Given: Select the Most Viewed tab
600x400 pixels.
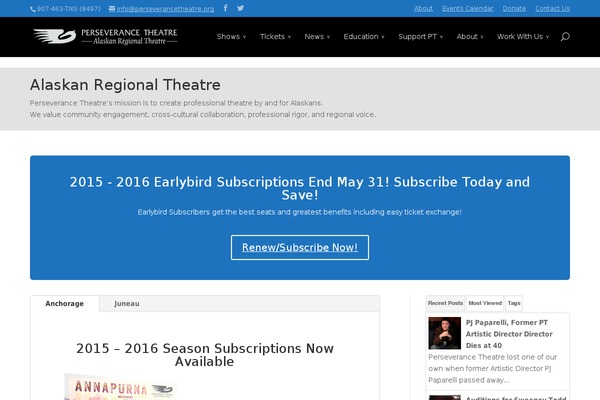Looking at the screenshot, I should (x=485, y=303).
